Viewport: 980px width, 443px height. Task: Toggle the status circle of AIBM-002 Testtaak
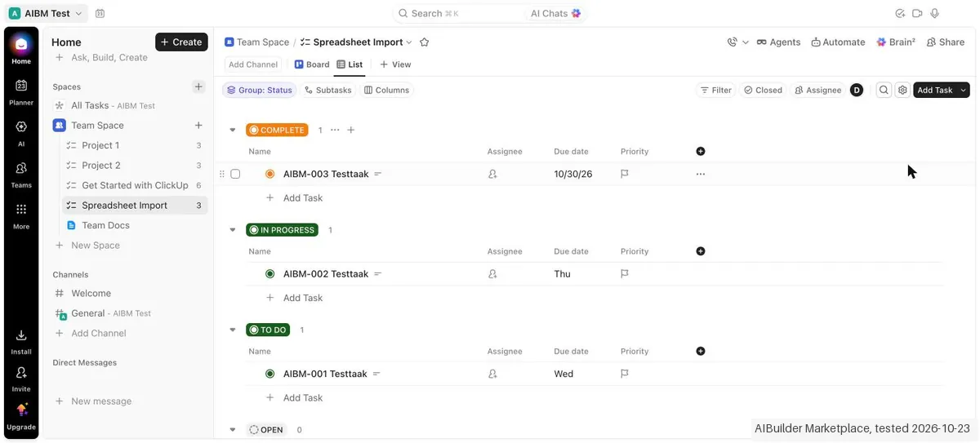pyautogui.click(x=269, y=274)
